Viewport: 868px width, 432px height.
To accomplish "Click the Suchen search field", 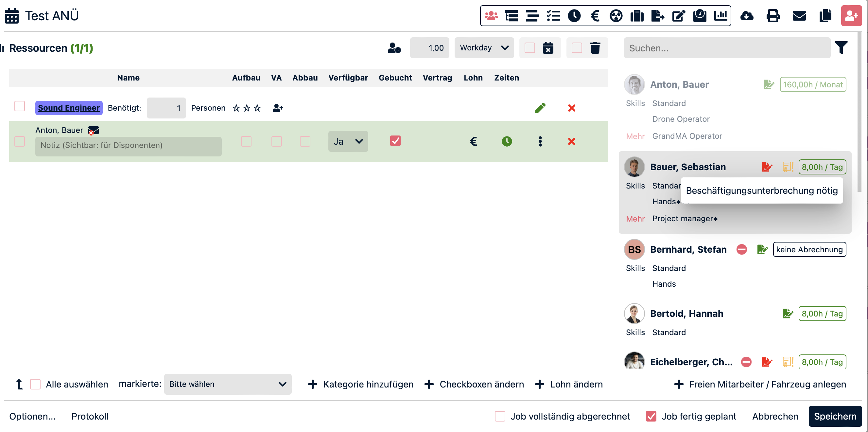I will coord(726,48).
